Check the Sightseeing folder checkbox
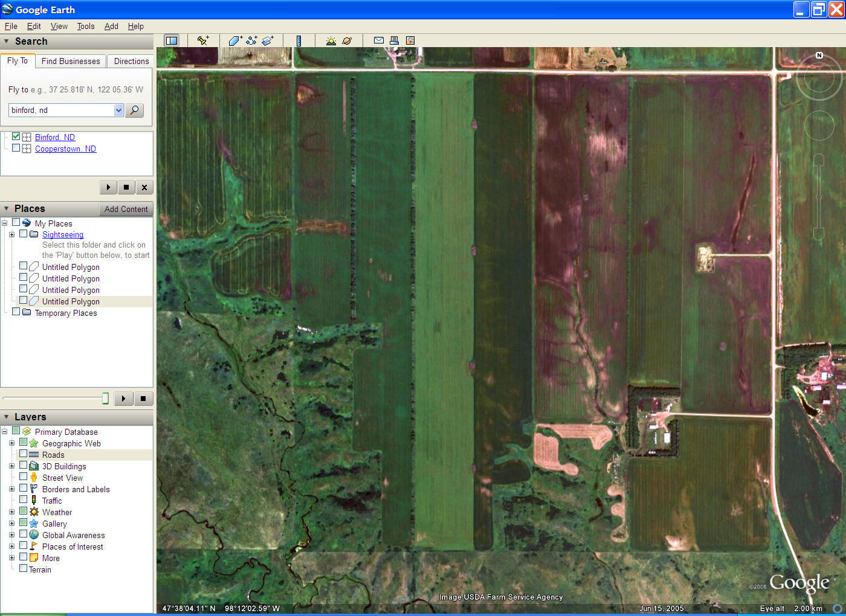Viewport: 846px width, 616px height. (x=23, y=234)
